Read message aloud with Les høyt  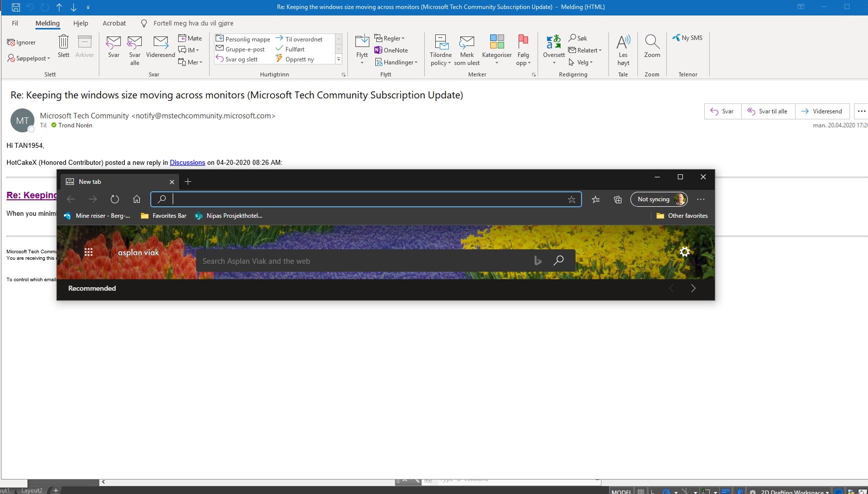pyautogui.click(x=623, y=50)
